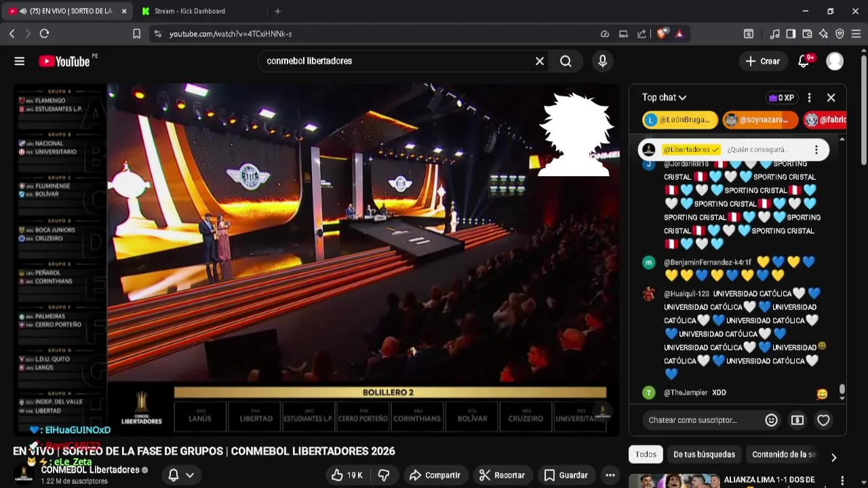Screen dimensions: 868x488
Task: Select the Contenido de la se chip
Action: point(785,455)
